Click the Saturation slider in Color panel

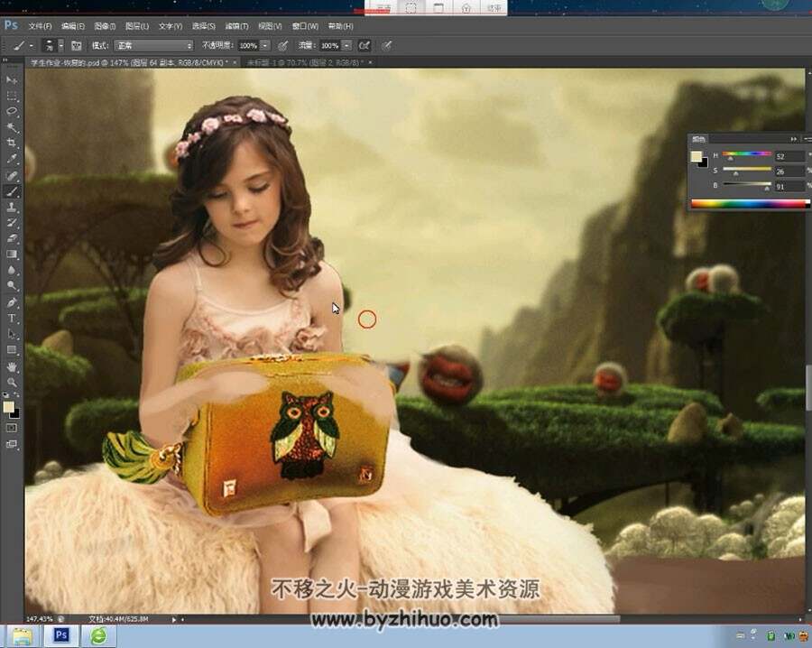pyautogui.click(x=747, y=170)
